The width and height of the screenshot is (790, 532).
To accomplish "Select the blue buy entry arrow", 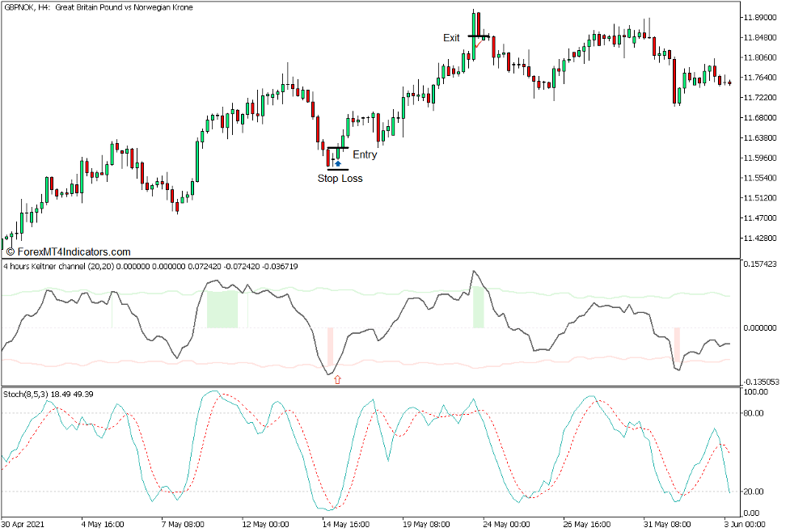I will tap(338, 163).
